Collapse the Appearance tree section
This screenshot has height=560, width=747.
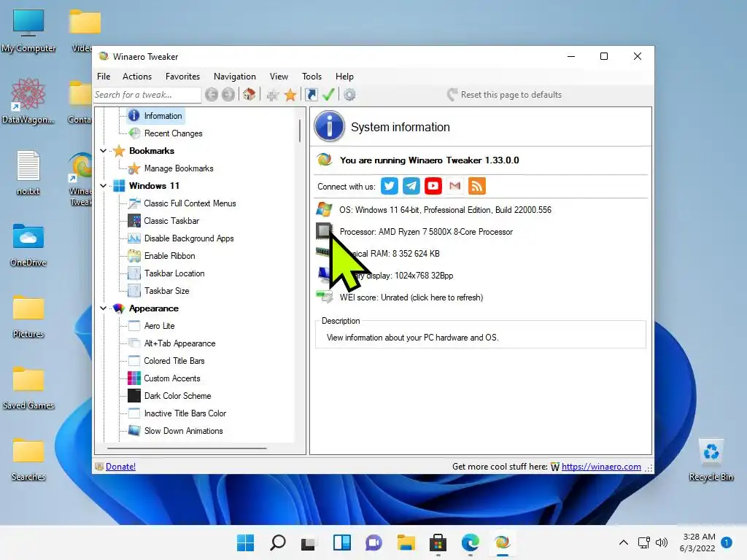click(x=103, y=308)
